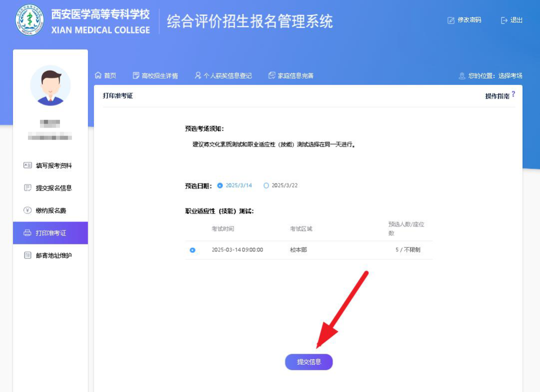The image size is (540, 392).
Task: Click the Xi'an Medical College logo emblem
Action: 29,20
